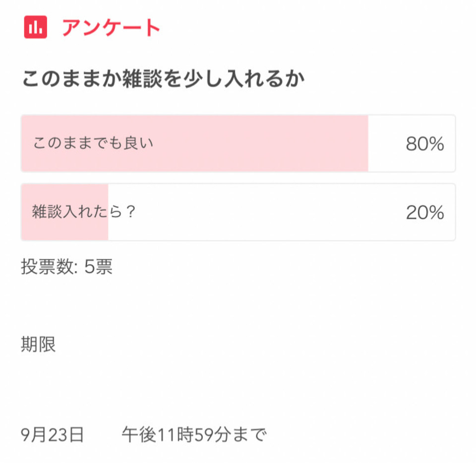This screenshot has width=476, height=463.
Task: Select the 午後11時59分まで deadline time
Action: (194, 434)
